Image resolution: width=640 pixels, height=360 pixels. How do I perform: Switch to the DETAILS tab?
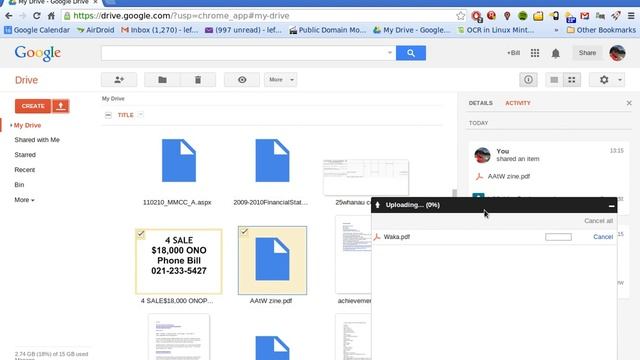point(480,103)
